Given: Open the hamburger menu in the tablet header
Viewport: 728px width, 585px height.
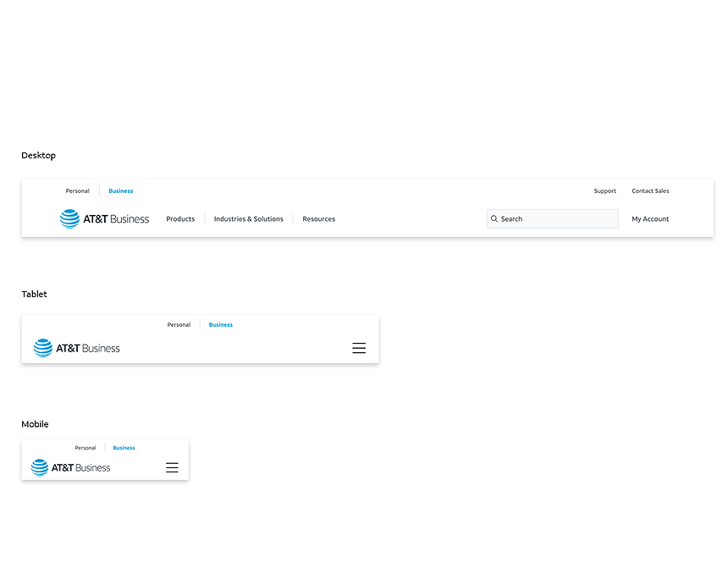Looking at the screenshot, I should pos(359,348).
